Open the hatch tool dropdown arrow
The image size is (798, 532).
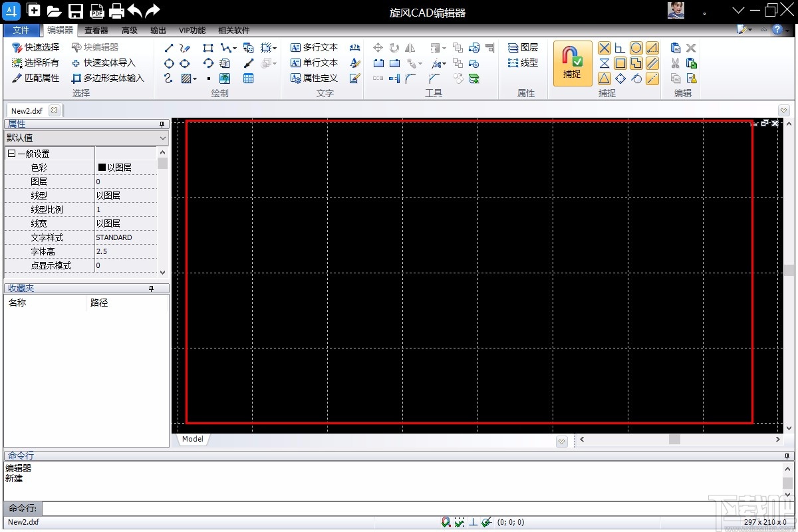[194, 78]
